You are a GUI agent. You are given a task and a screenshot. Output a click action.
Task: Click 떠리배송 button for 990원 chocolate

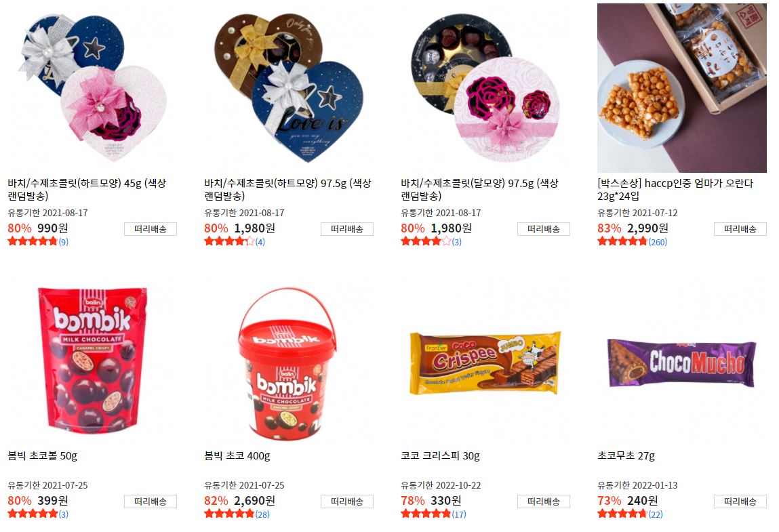[151, 229]
